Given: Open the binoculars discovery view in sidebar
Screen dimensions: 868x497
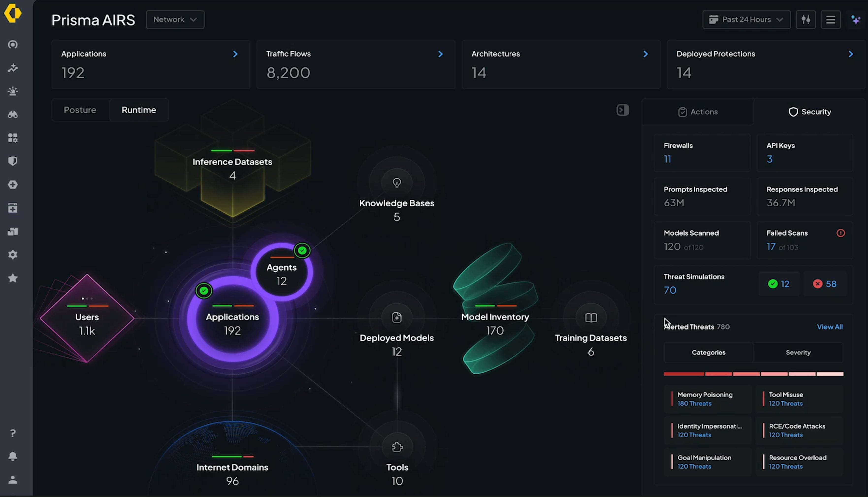Looking at the screenshot, I should 13,115.
